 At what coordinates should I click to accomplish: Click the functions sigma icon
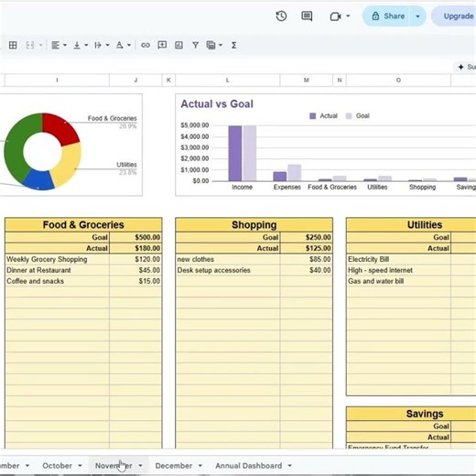point(234,45)
